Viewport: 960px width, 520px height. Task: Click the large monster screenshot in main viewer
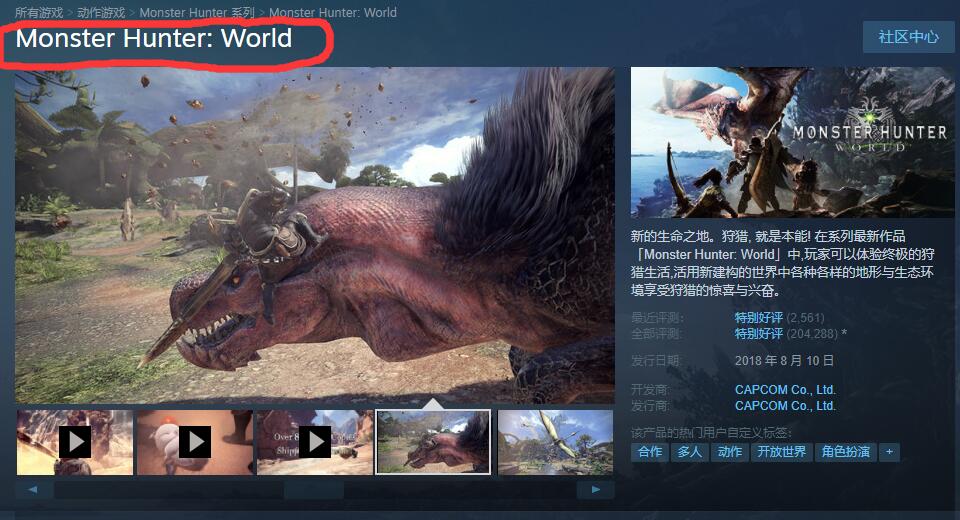pos(315,235)
